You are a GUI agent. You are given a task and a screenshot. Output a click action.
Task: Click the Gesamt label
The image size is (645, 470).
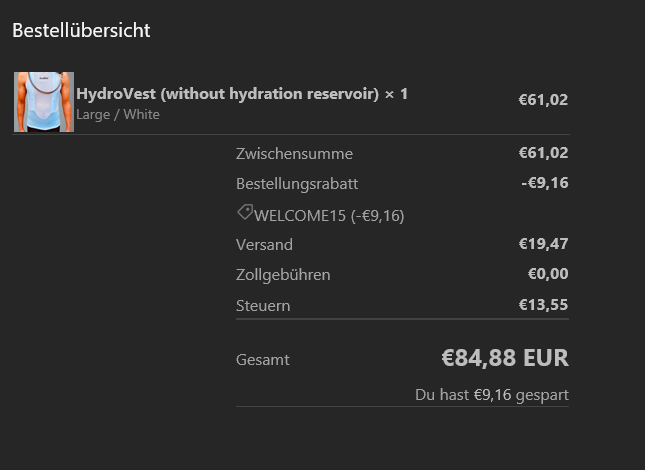(262, 360)
